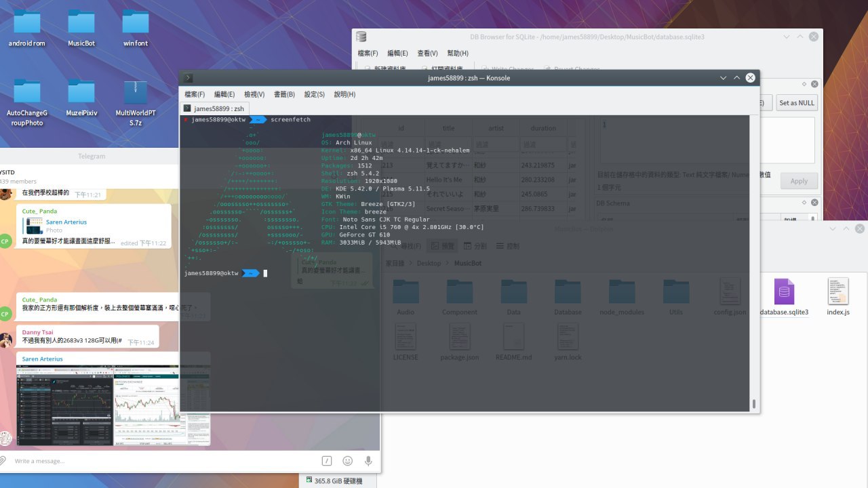The height and width of the screenshot is (488, 868).
Task: Open DB Browser 檔案(F) menu
Action: coord(368,53)
